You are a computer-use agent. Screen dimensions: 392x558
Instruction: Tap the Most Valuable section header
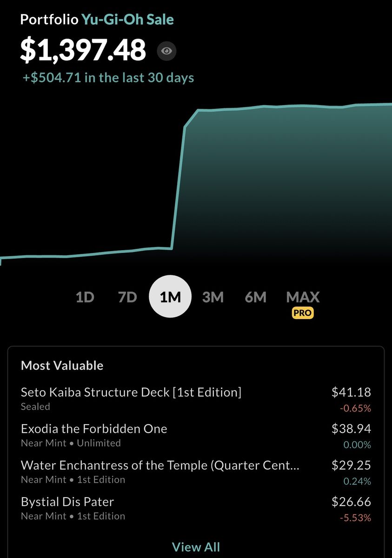coord(62,365)
